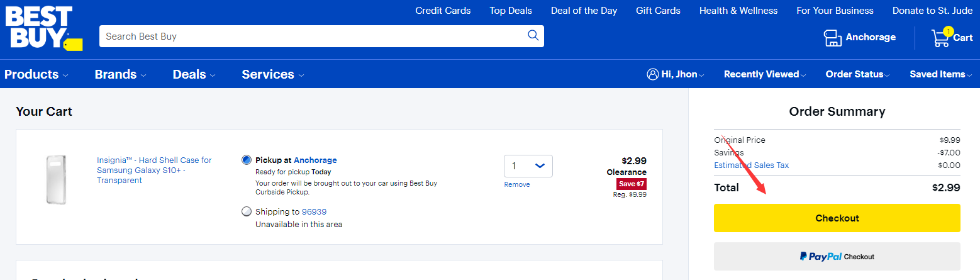Viewport: 980px width, 280px height.
Task: Click into the Search Best Buy field
Action: [311, 36]
